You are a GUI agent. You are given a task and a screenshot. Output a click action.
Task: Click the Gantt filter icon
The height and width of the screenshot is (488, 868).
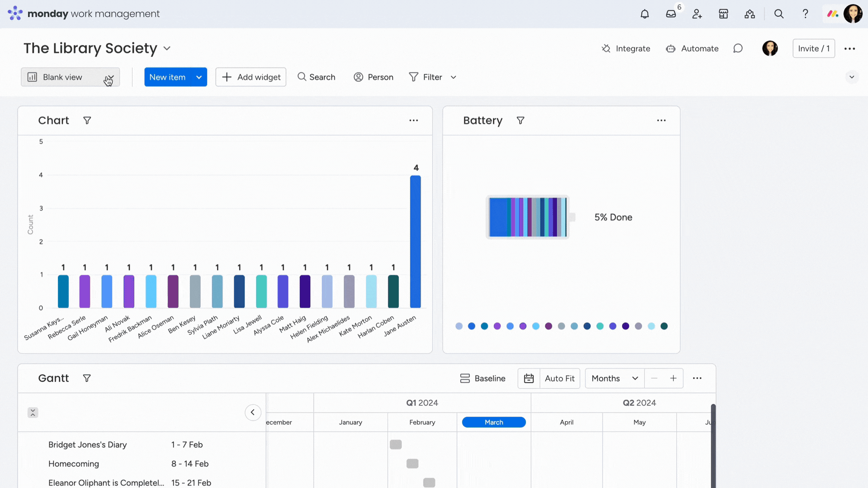[86, 378]
